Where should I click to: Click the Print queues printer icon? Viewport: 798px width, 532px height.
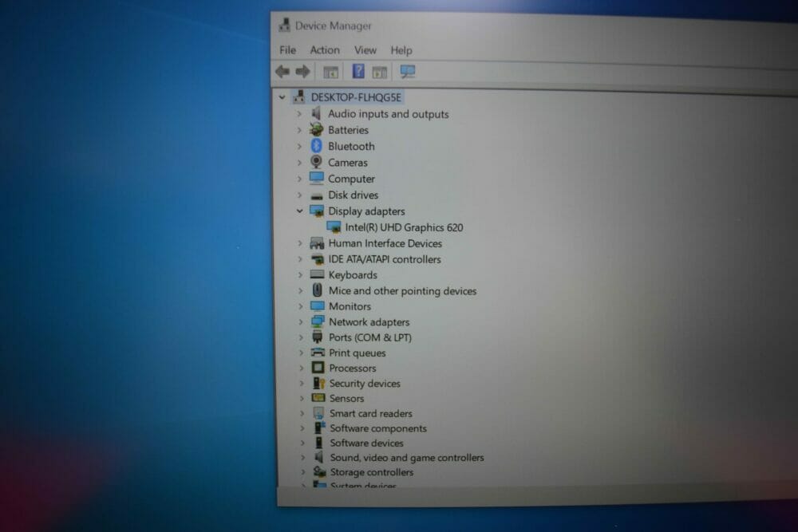(x=318, y=353)
